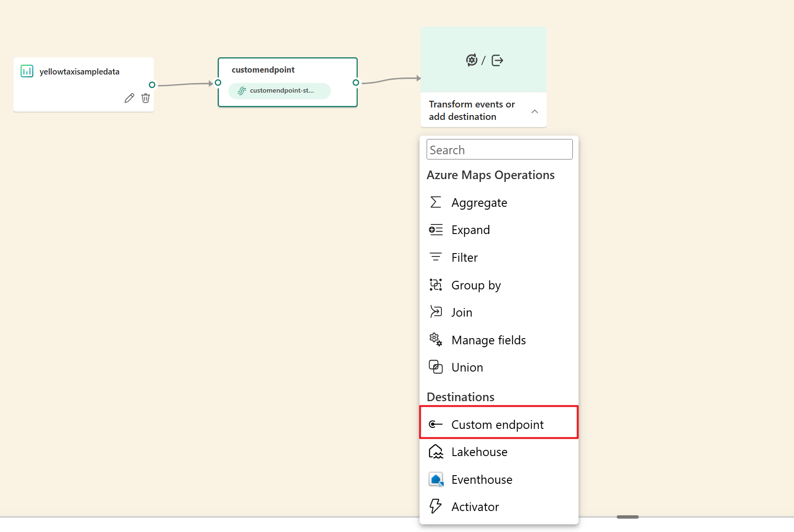Image resolution: width=794 pixels, height=532 pixels.
Task: Click the Filter lines icon
Action: pyautogui.click(x=436, y=257)
